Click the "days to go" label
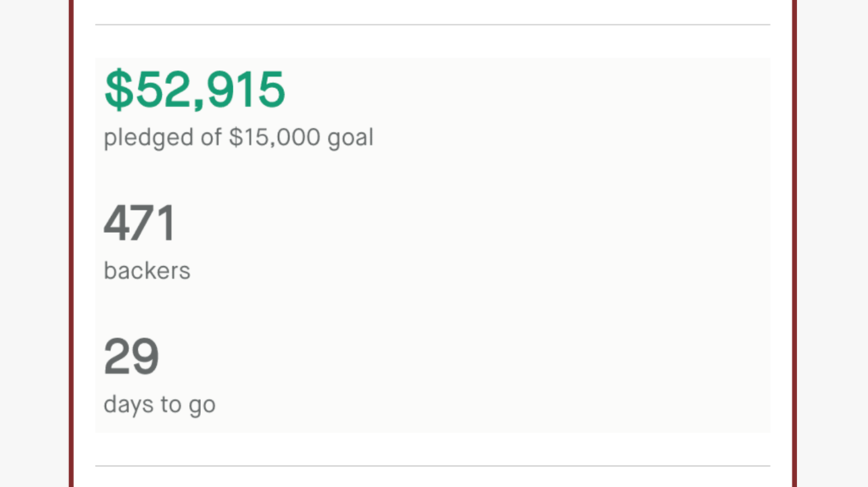 pyautogui.click(x=159, y=405)
